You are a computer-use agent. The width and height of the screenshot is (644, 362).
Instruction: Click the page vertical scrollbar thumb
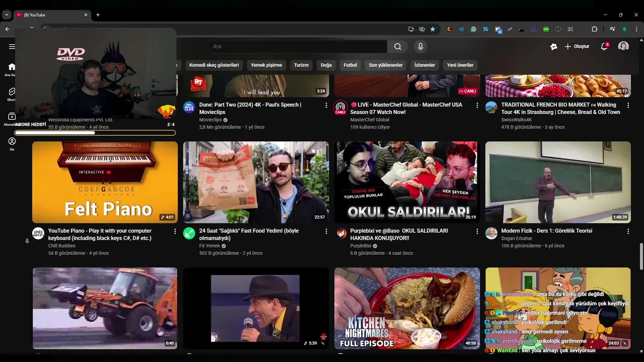pos(641,256)
